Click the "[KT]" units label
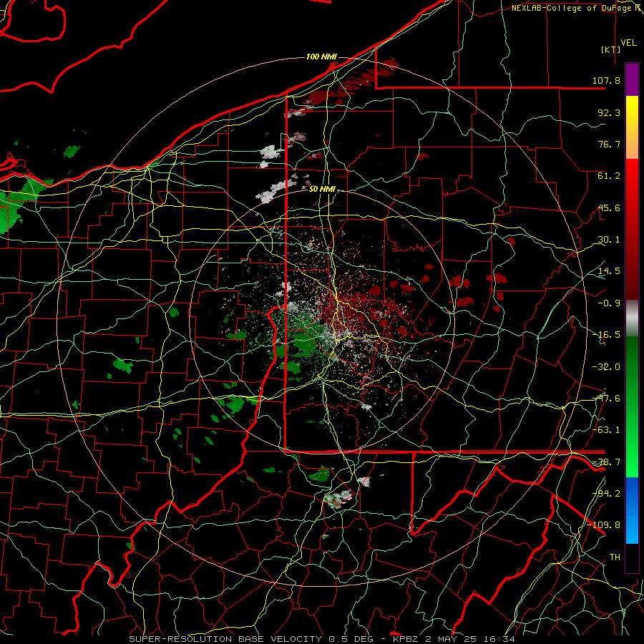Viewport: 644px width, 644px height. [611, 49]
